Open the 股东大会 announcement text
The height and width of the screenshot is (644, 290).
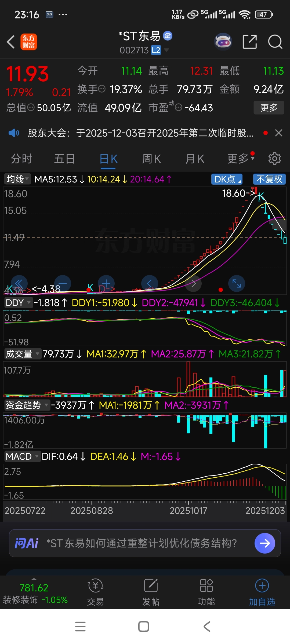pyautogui.click(x=141, y=133)
